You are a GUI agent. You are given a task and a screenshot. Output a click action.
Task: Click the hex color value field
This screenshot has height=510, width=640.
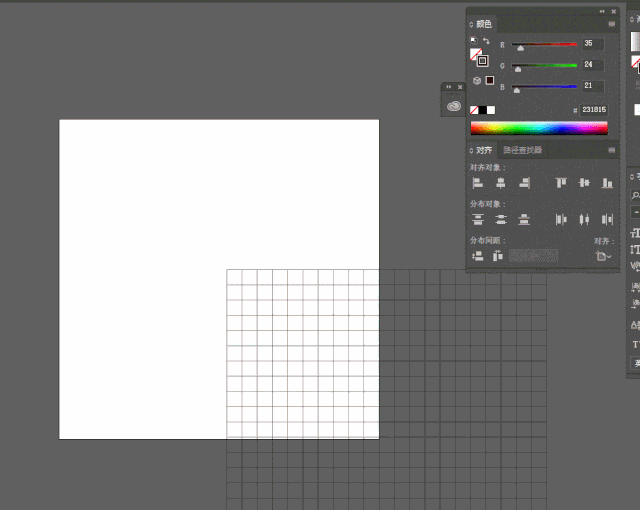(x=592, y=110)
